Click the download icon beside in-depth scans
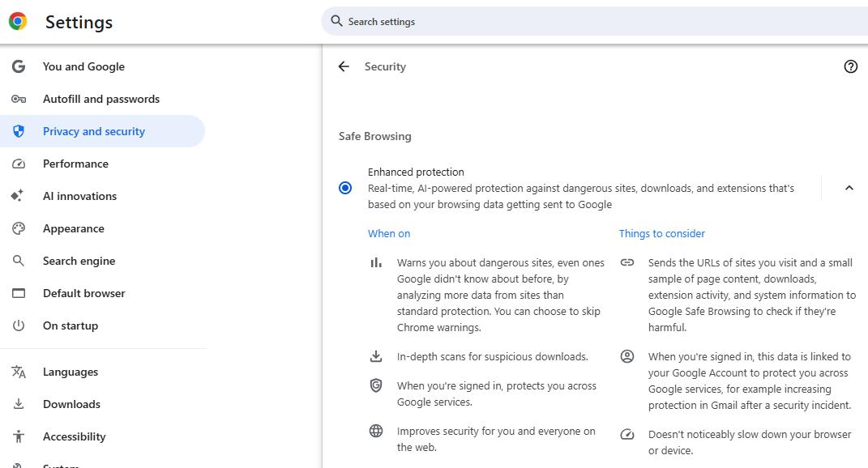This screenshot has height=468, width=868. tap(376, 356)
